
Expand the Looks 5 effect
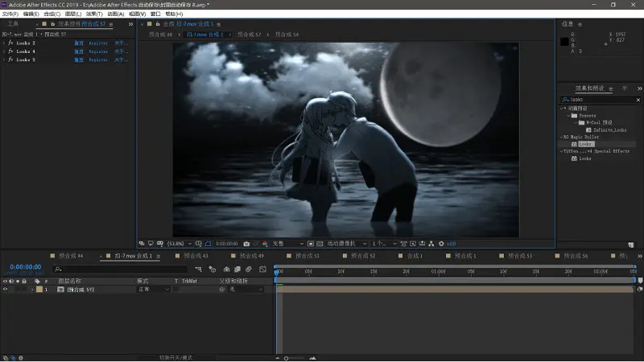[x=4, y=60]
